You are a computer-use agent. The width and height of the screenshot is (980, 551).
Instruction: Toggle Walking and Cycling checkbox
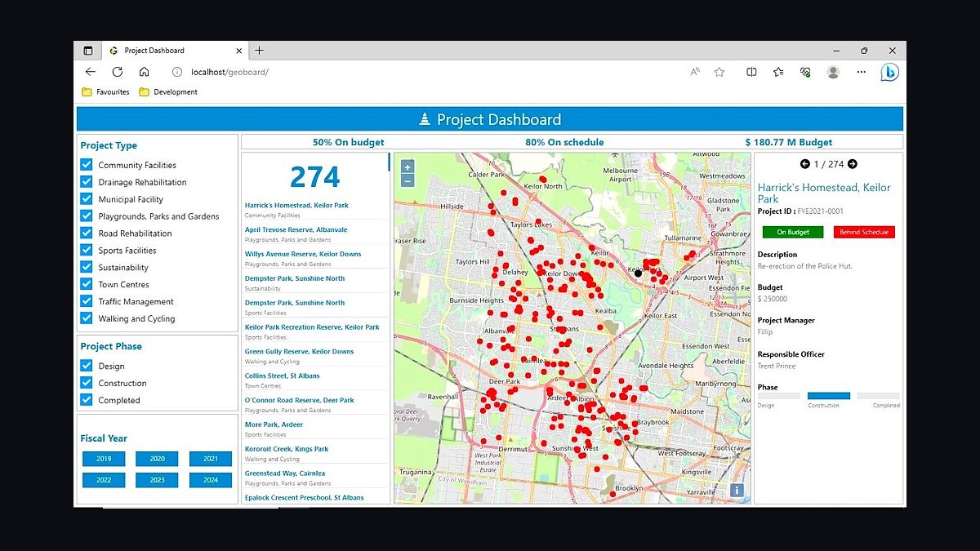click(87, 318)
